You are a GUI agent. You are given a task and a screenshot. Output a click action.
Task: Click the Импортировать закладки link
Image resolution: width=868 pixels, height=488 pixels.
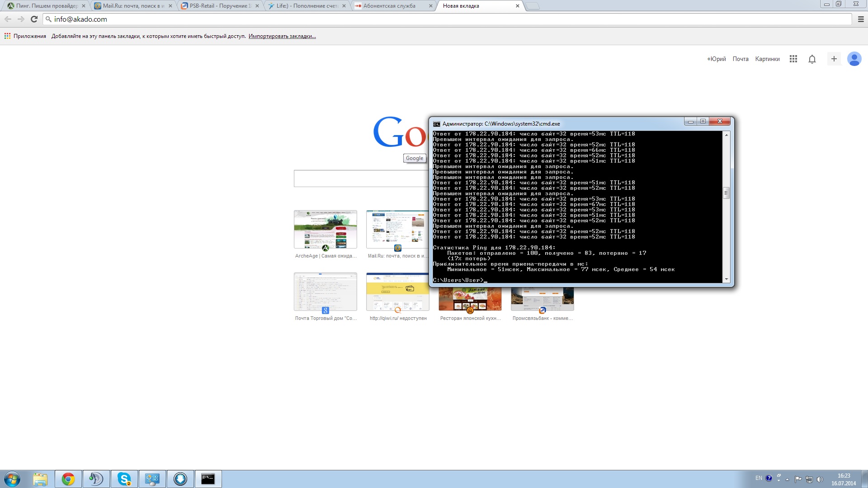282,36
